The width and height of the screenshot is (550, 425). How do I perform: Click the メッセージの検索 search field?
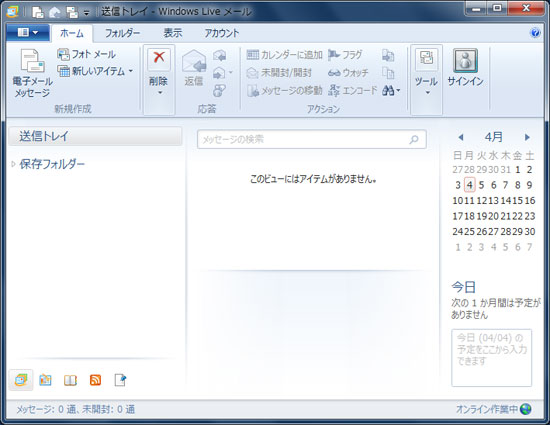point(311,139)
